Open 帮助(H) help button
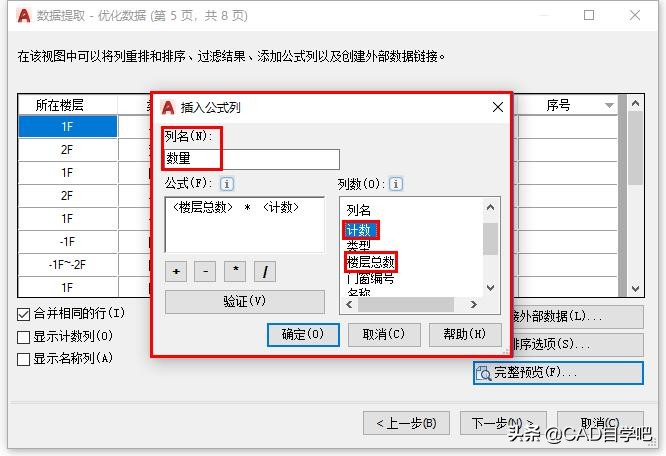The height and width of the screenshot is (456, 666). pyautogui.click(x=465, y=335)
